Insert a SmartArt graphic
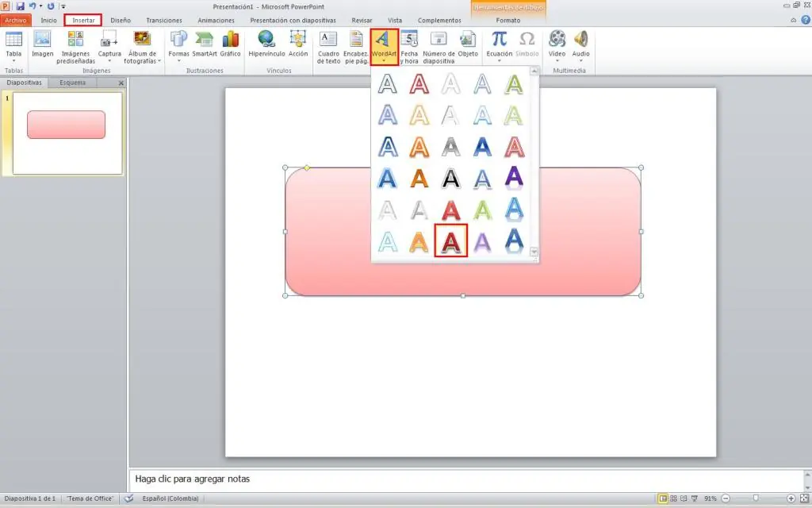 pyautogui.click(x=204, y=44)
